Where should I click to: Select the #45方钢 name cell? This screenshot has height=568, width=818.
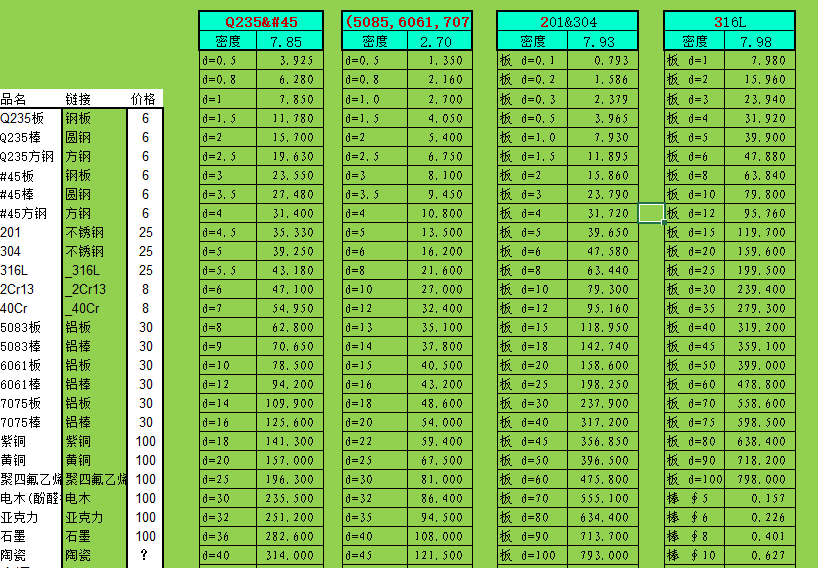[24, 214]
